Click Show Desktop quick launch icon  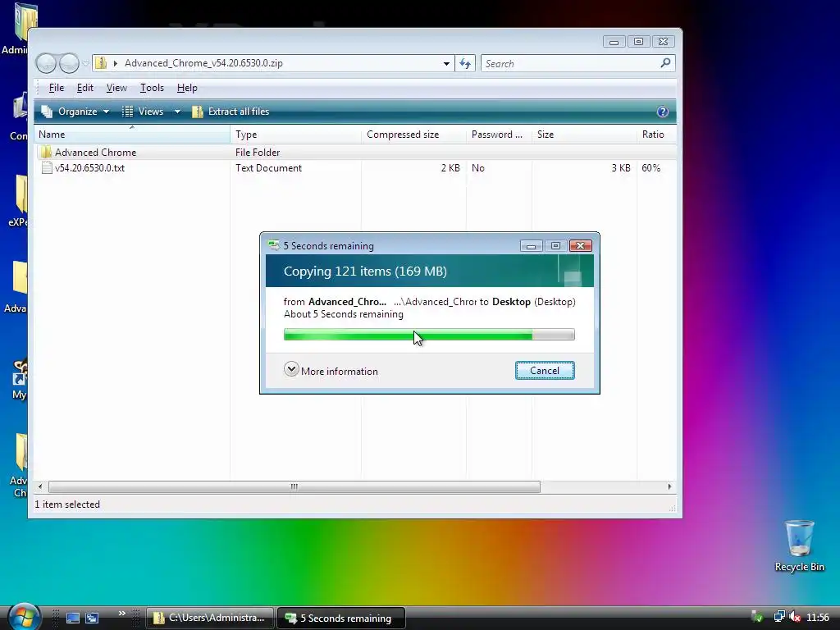click(x=73, y=618)
